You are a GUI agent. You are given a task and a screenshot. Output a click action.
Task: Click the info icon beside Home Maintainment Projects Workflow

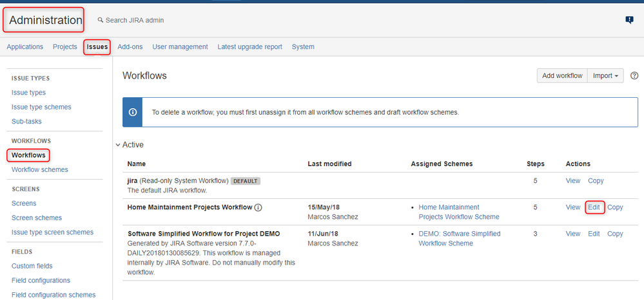[258, 207]
